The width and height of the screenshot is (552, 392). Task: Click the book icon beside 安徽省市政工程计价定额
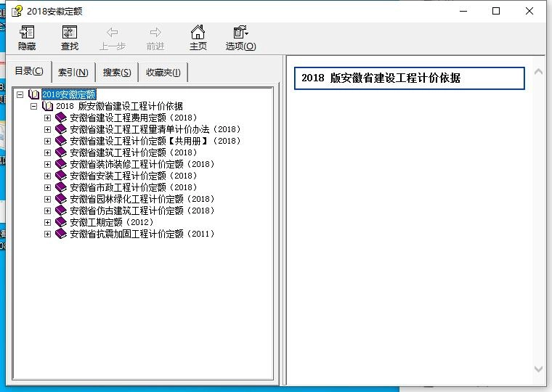point(61,187)
